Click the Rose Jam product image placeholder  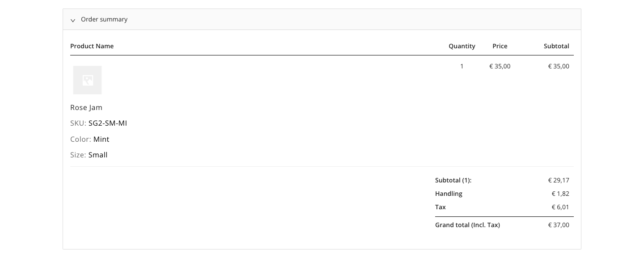[88, 80]
